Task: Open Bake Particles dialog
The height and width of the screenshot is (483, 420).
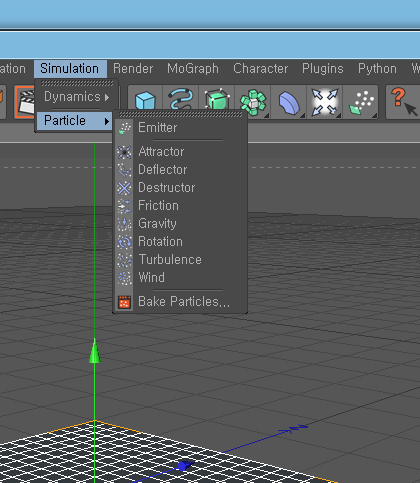Action: click(180, 302)
